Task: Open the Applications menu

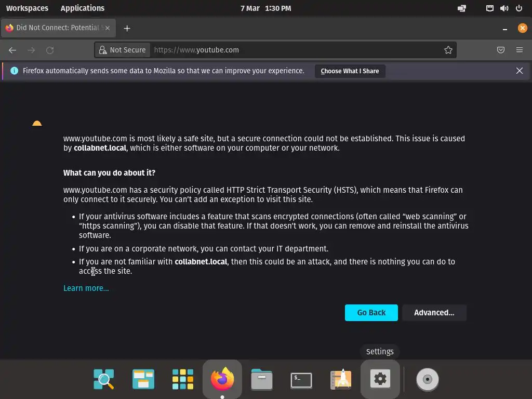Action: point(83,8)
